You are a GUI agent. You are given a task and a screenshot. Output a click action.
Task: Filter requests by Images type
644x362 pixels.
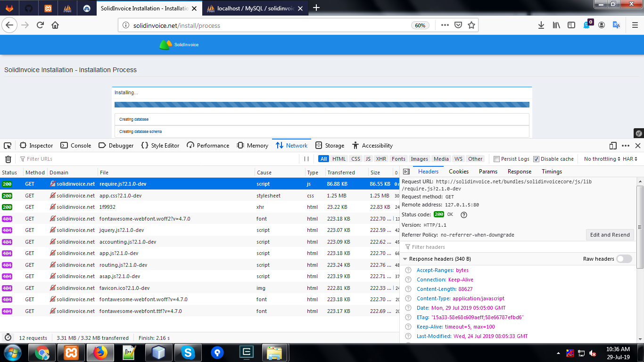coord(419,159)
